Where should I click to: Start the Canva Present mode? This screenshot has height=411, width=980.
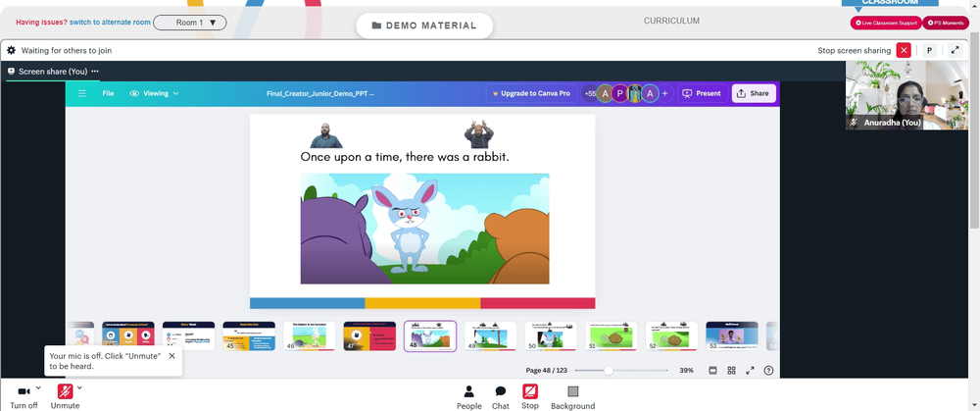(703, 93)
